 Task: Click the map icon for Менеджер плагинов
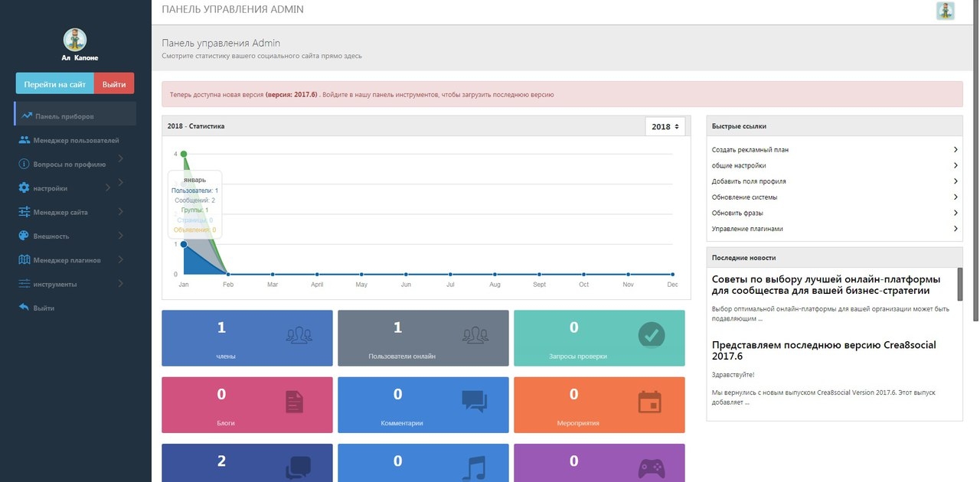tap(24, 259)
